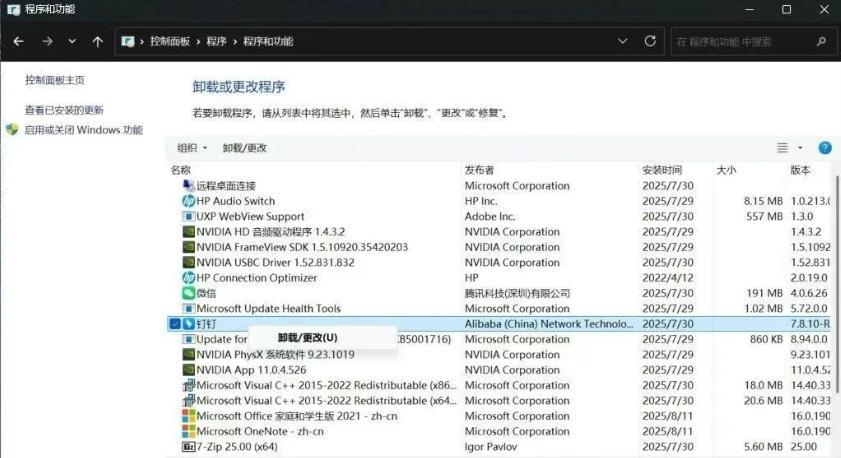Click Visual C++ Redistributable (x64) icon
Image resolution: width=841 pixels, height=458 pixels.
click(188, 401)
